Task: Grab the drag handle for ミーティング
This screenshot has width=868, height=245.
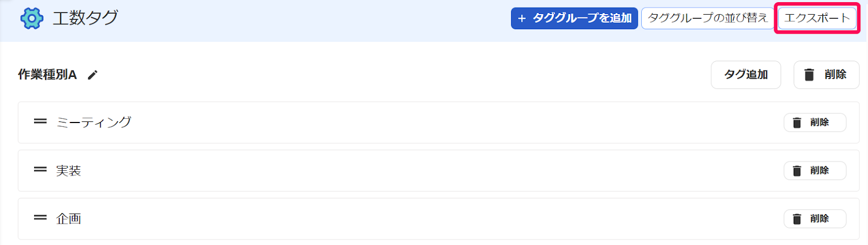Action: [x=40, y=122]
